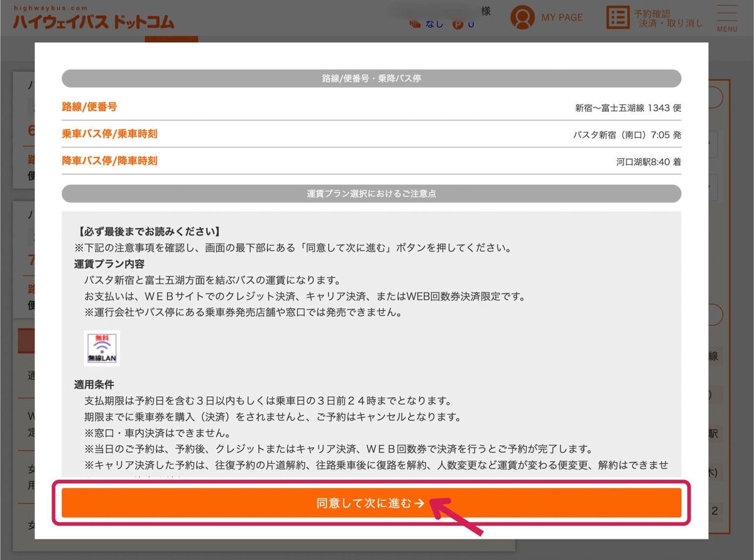Click the 乗車バス停/乗車時刻 label
Viewport: 754px width, 560px height.
coord(109,134)
